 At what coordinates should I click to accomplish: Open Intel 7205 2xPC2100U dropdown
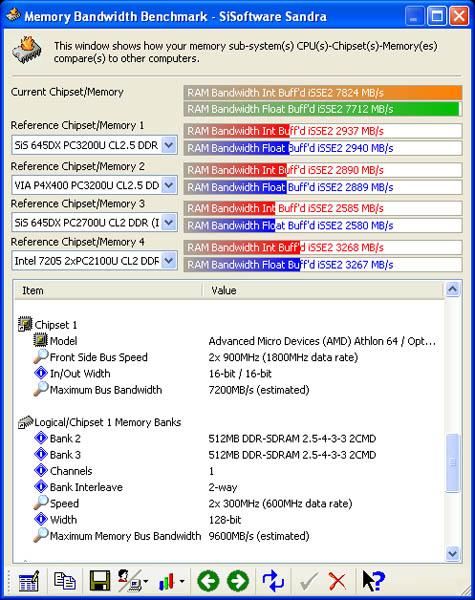[x=169, y=261]
